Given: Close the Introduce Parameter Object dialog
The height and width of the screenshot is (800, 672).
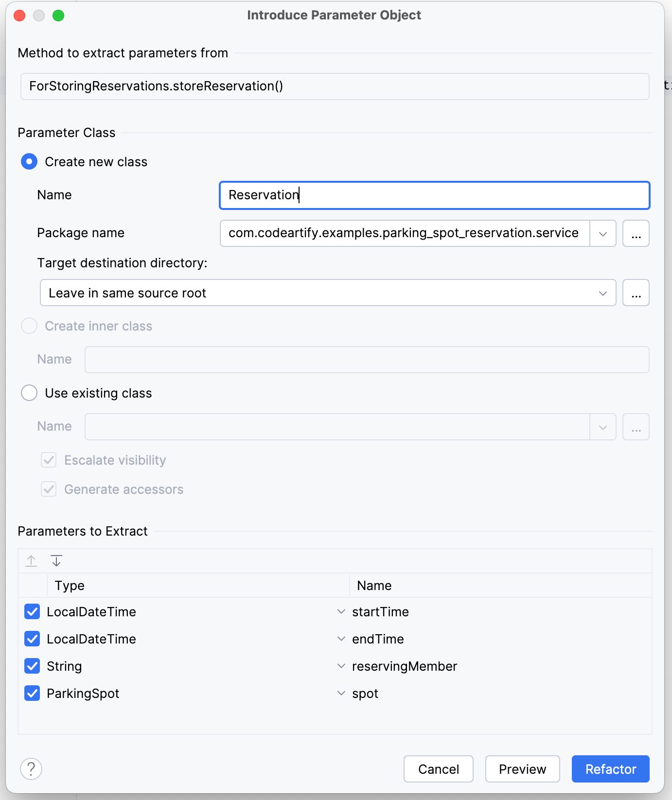Looking at the screenshot, I should pos(19,16).
